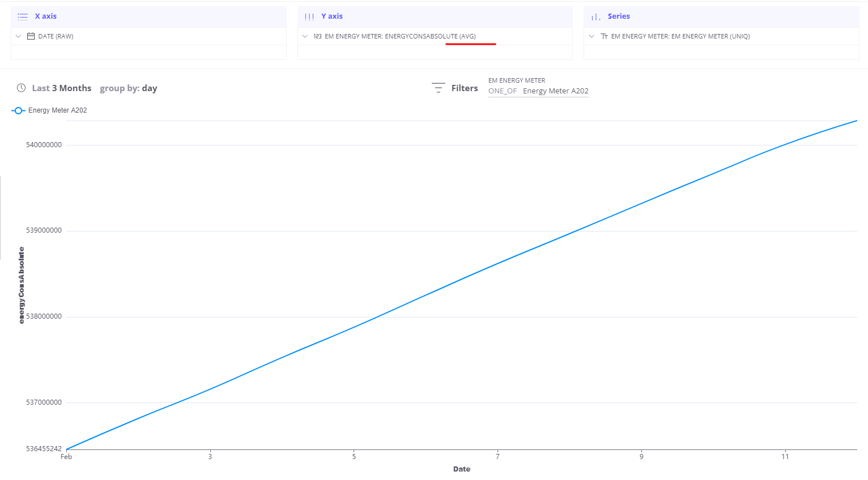
Task: Click the Filters label
Action: 465,88
